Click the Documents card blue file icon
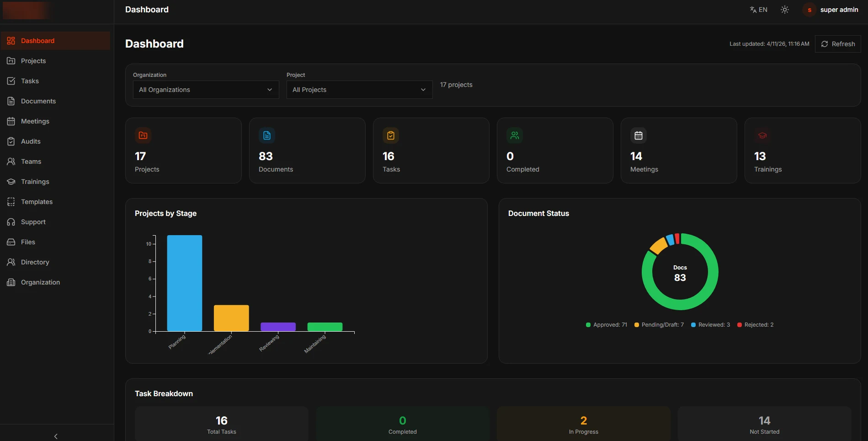Viewport: 868px width, 441px height. tap(267, 135)
